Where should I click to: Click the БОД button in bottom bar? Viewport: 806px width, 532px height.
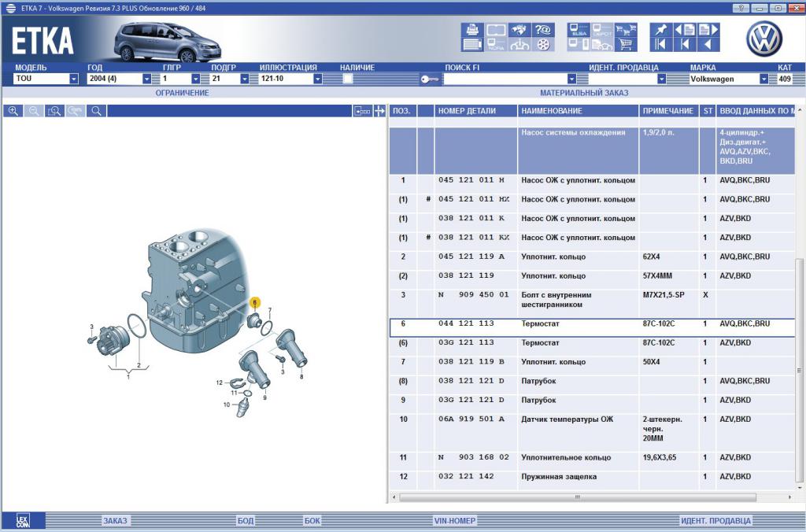(246, 521)
